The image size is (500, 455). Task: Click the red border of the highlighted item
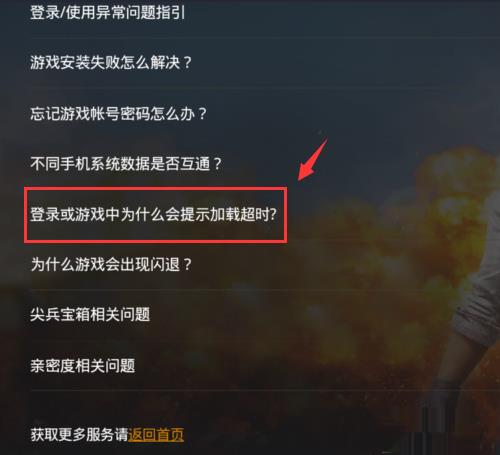tap(155, 189)
